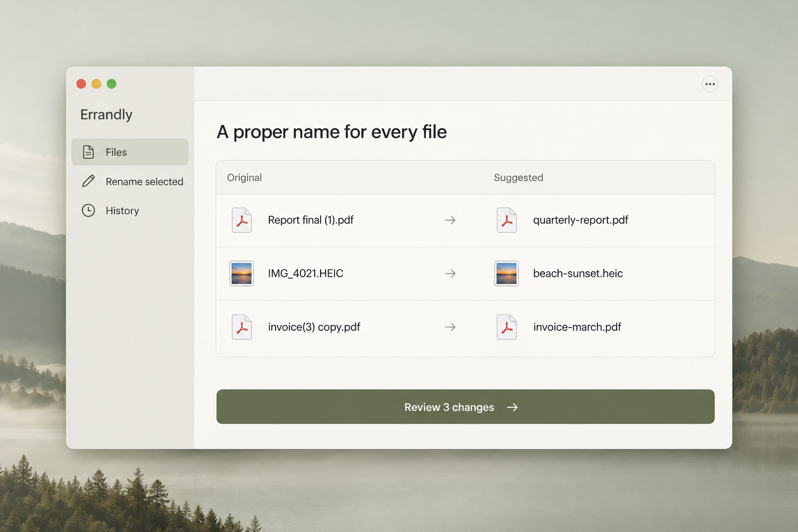Click the arrow in the Report final row
The image size is (798, 532).
coord(450,220)
